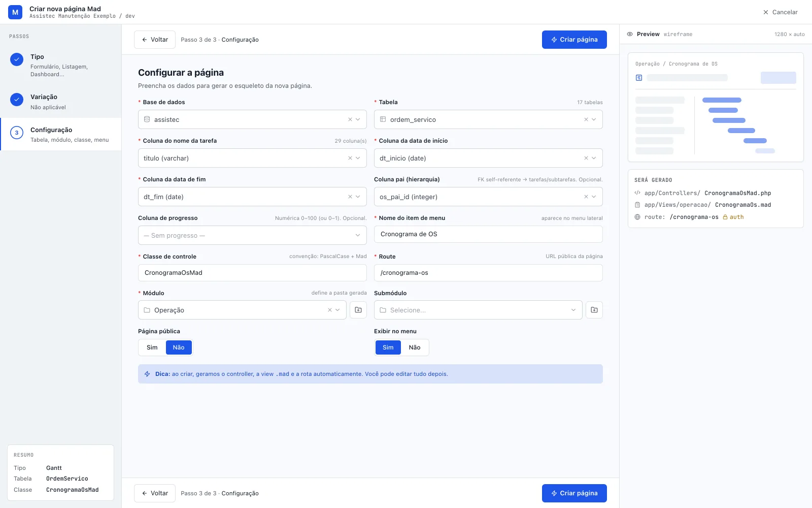812x508 pixels.
Task: Click the Route input field
Action: tap(488, 273)
